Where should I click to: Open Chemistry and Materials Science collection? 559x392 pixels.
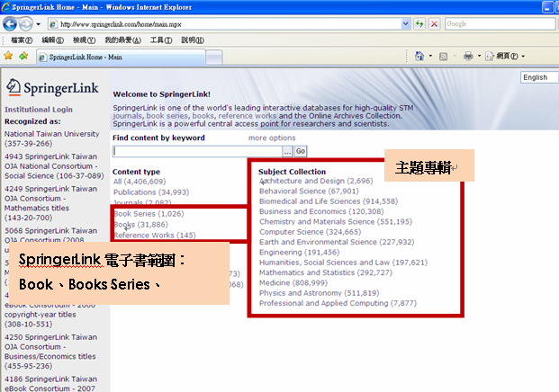(336, 222)
